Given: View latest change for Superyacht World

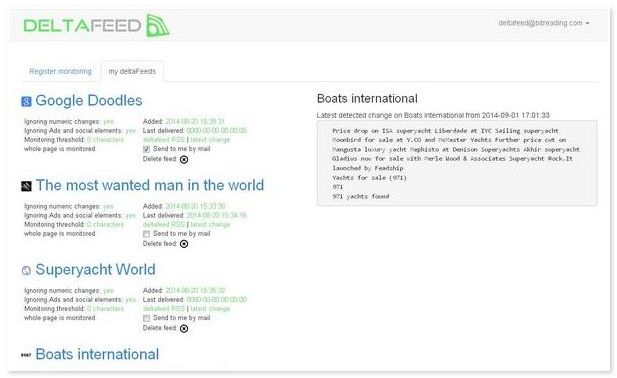Looking at the screenshot, I should (210, 308).
